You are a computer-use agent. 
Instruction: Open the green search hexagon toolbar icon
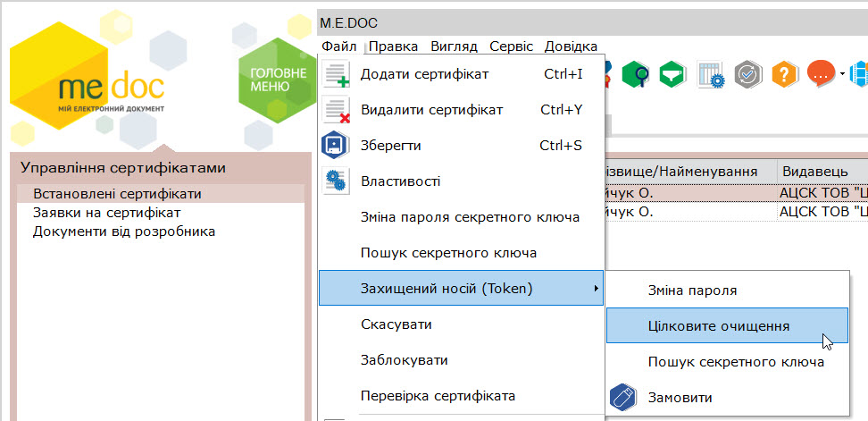[x=635, y=73]
